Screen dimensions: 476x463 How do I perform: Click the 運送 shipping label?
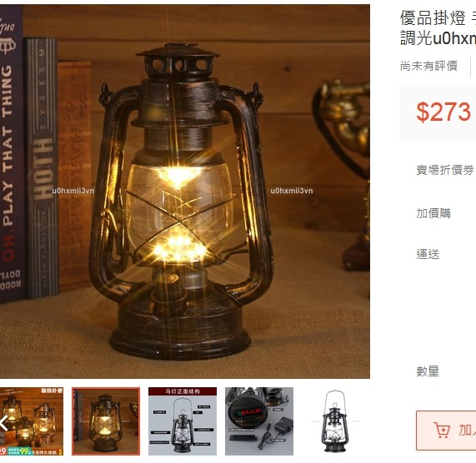click(428, 254)
